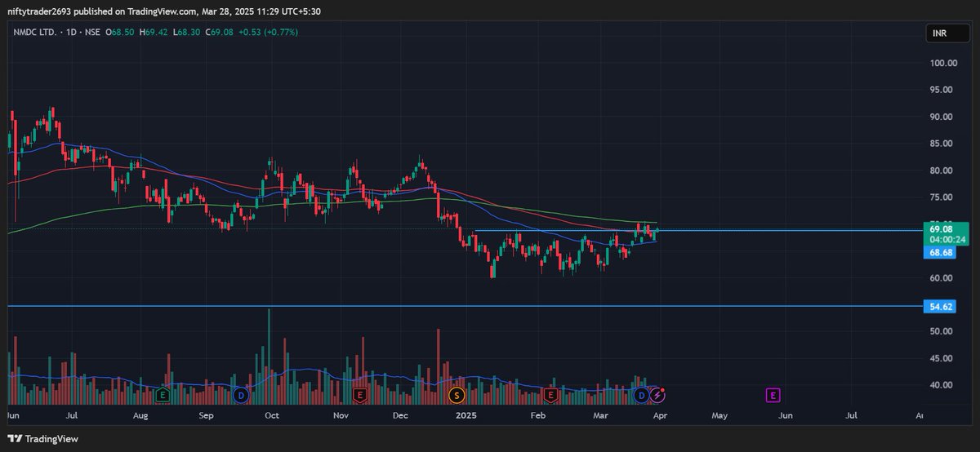Click the 68.68 price label
The image size is (980, 452).
[942, 253]
